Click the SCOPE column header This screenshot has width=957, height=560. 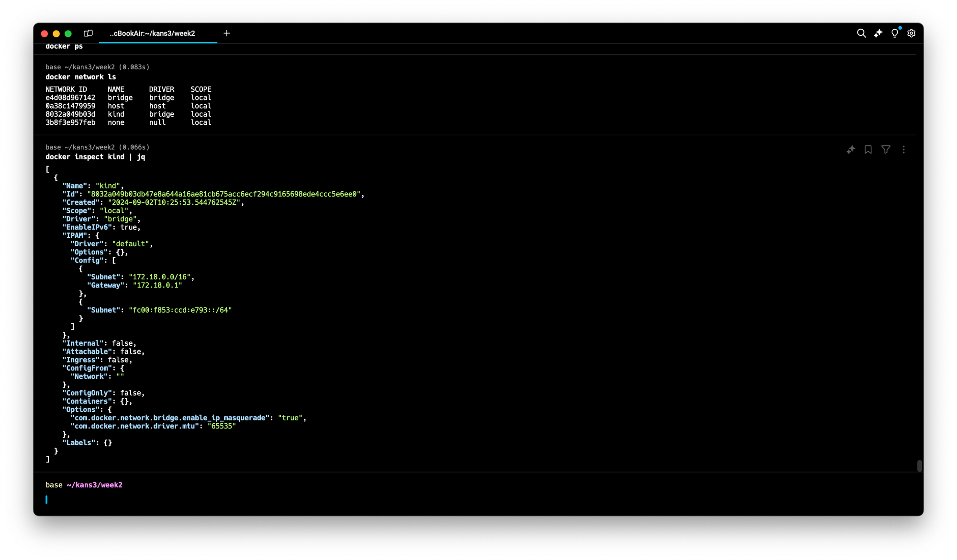201,89
